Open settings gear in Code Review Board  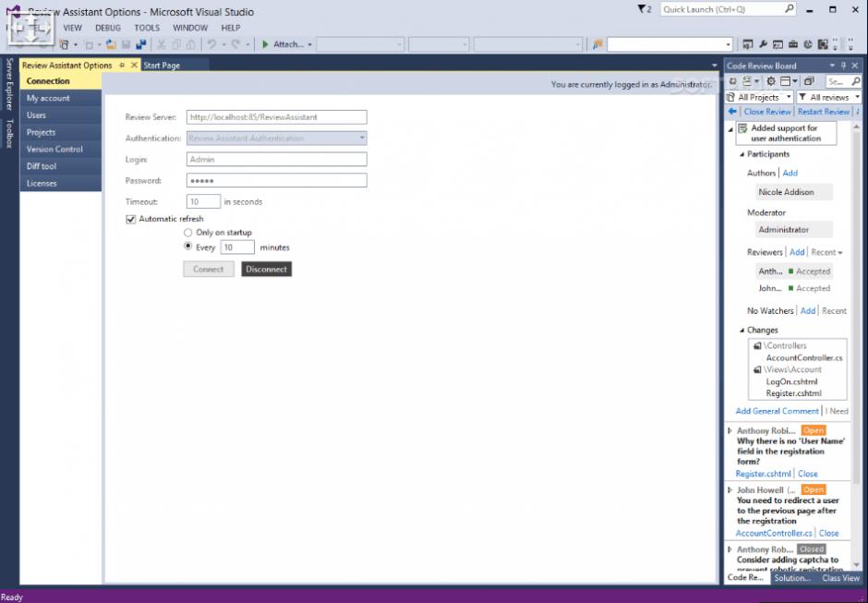pos(771,82)
